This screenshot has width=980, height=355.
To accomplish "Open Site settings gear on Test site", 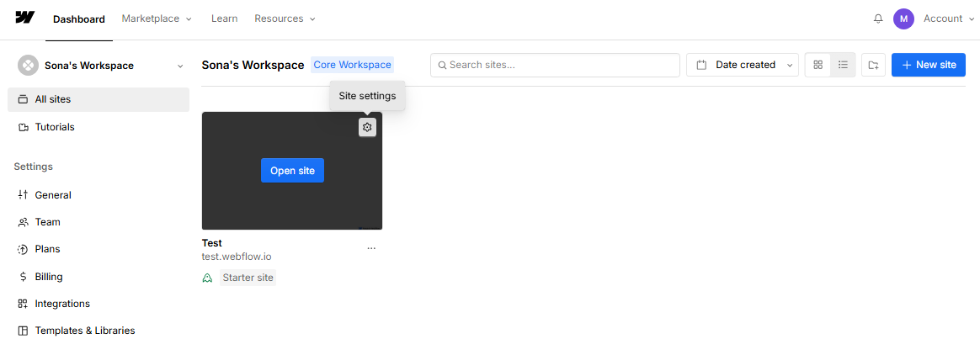I will tap(367, 128).
